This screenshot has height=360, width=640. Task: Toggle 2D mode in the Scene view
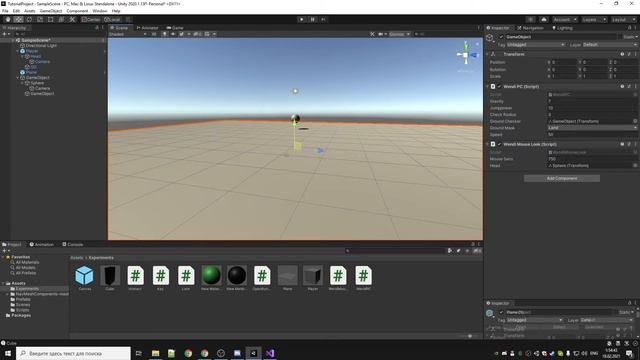point(154,34)
